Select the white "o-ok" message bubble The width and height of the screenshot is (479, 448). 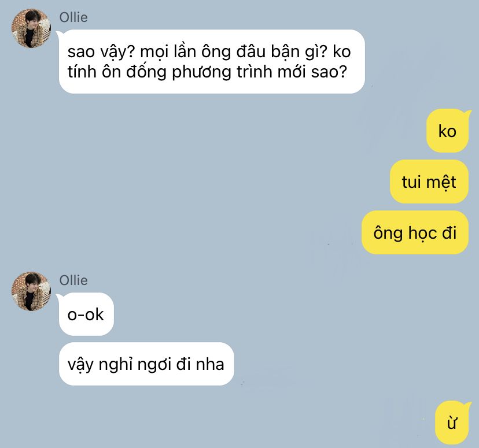pyautogui.click(x=86, y=314)
